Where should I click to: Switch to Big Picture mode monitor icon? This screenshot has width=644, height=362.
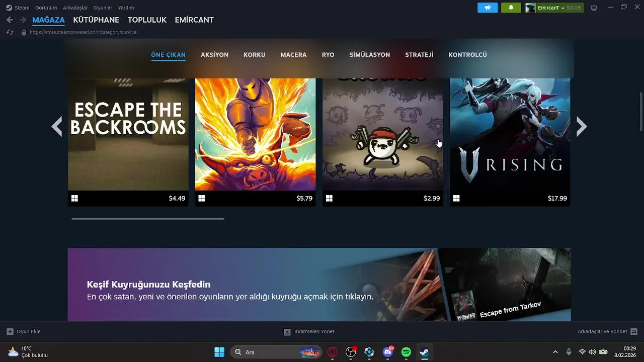click(x=594, y=8)
